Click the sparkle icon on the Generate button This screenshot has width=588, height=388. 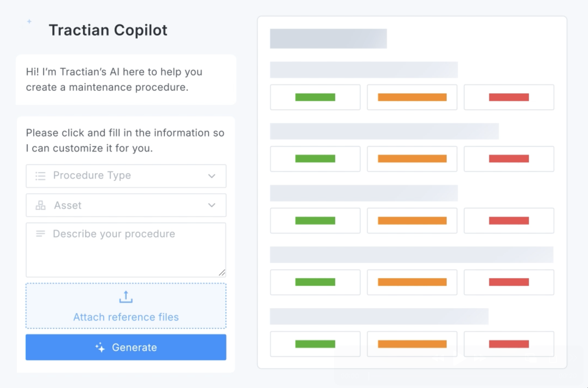click(x=100, y=347)
